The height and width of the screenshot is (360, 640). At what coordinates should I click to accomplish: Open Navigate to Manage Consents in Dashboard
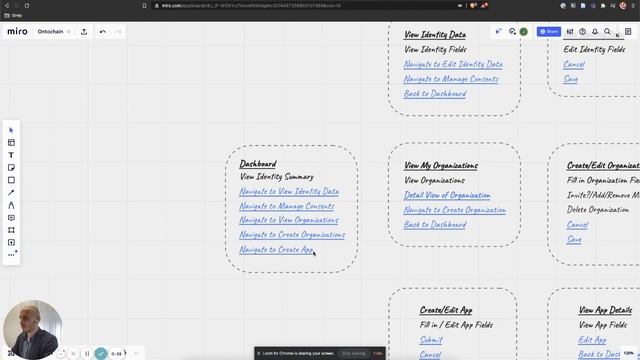[x=287, y=206]
